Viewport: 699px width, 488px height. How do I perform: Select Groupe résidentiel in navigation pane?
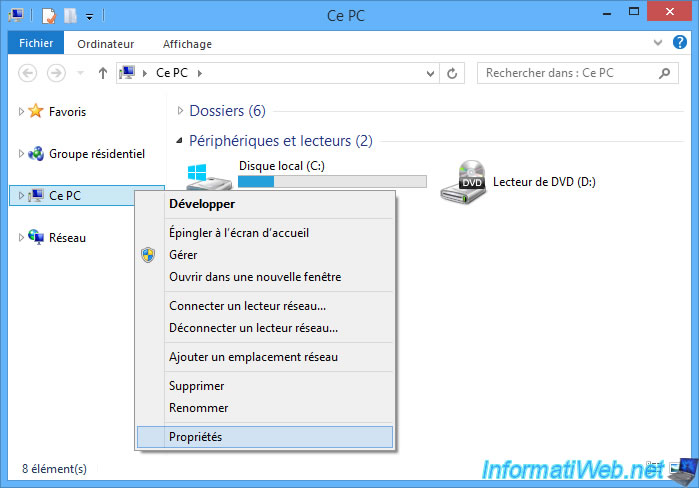[97, 154]
